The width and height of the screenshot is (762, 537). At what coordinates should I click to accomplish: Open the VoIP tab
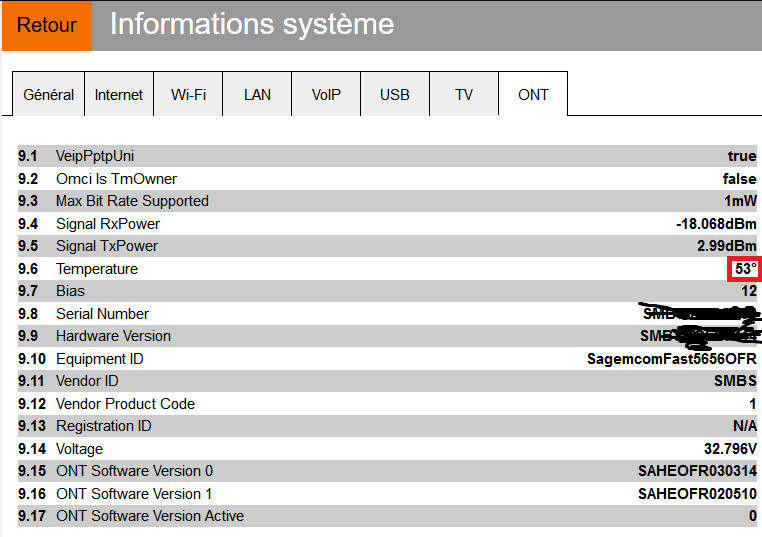[326, 95]
